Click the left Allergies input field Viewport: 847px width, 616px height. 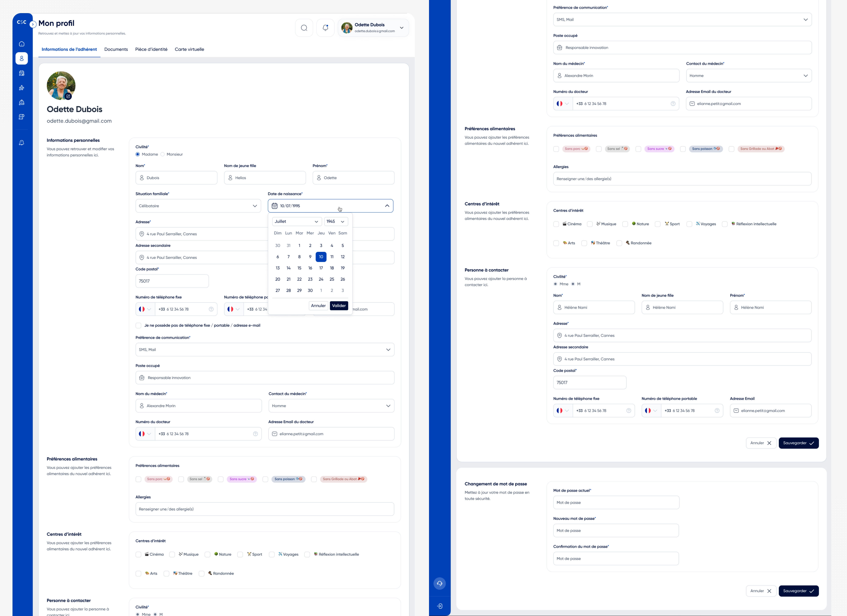265,509
